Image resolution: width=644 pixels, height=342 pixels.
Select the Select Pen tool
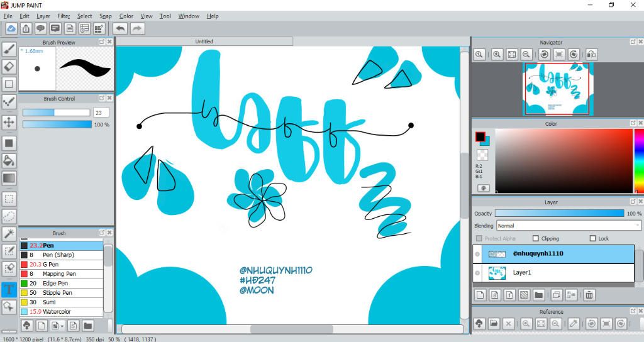[x=9, y=251]
